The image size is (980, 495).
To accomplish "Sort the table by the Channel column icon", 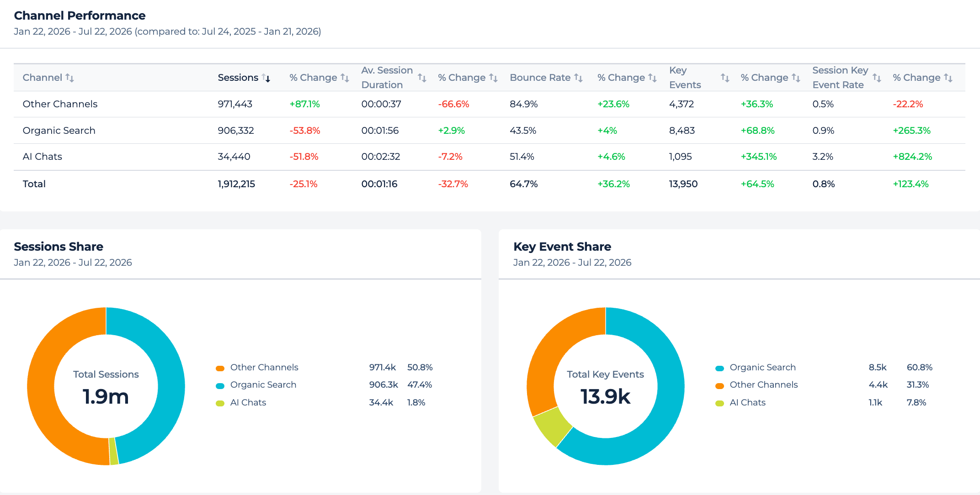I will point(69,78).
